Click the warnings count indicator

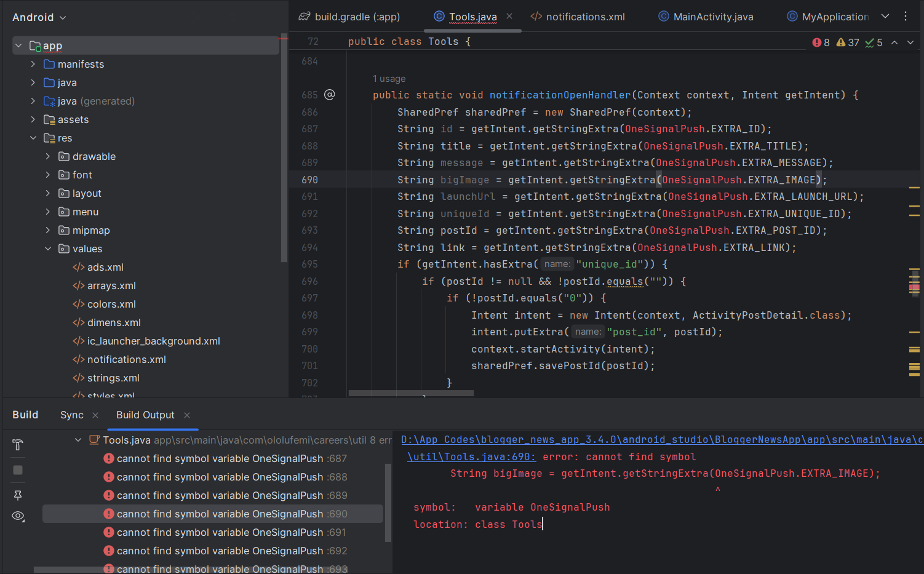848,42
